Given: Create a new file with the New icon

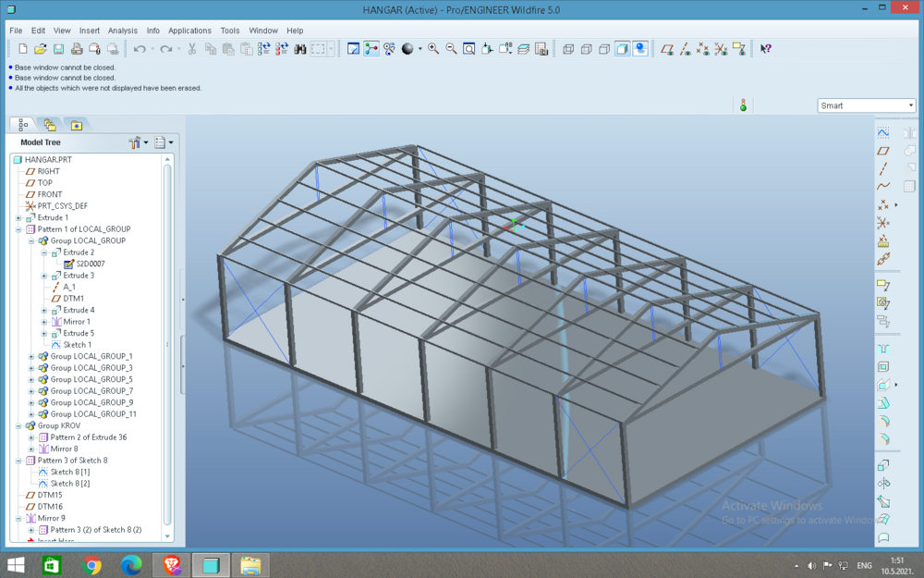Looking at the screenshot, I should [x=23, y=49].
